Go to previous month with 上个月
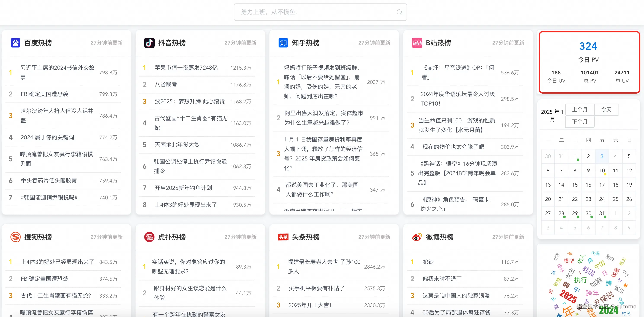This screenshot has width=644, height=317. click(x=580, y=109)
